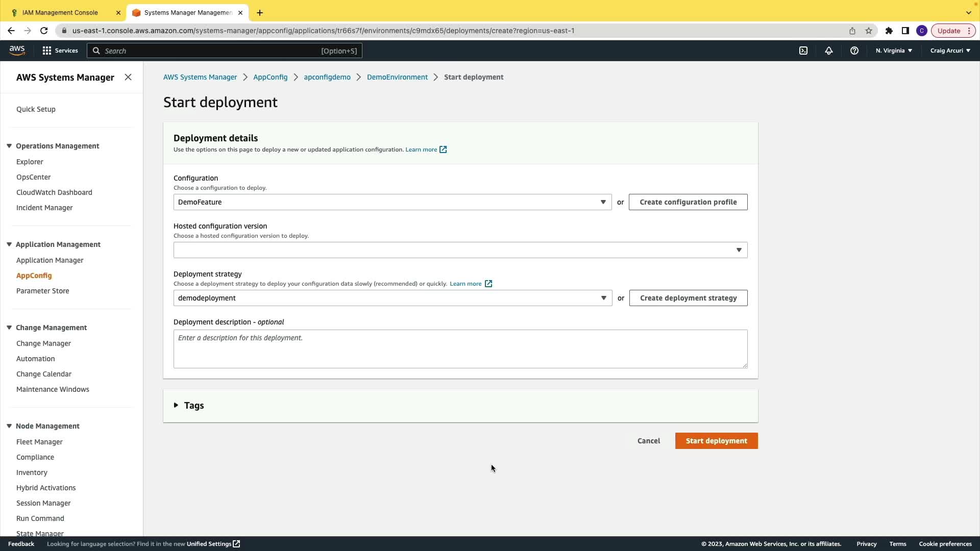Viewport: 980px width, 551px height.
Task: Open N. Virginia region selector
Action: pyautogui.click(x=894, y=51)
